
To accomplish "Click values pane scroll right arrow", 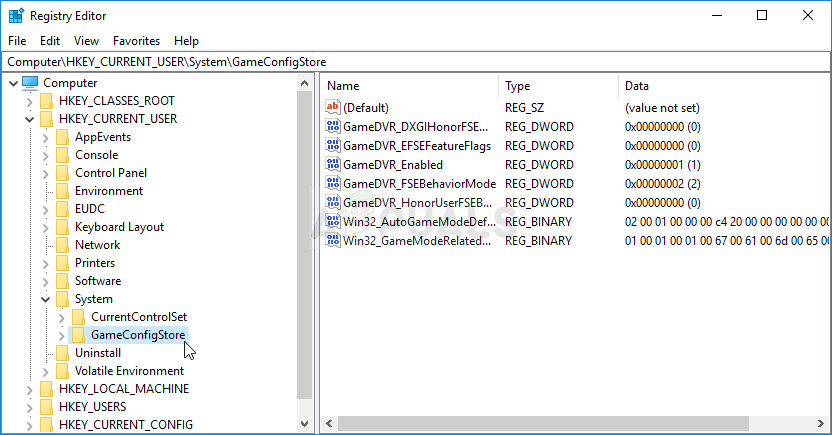I will pyautogui.click(x=821, y=423).
